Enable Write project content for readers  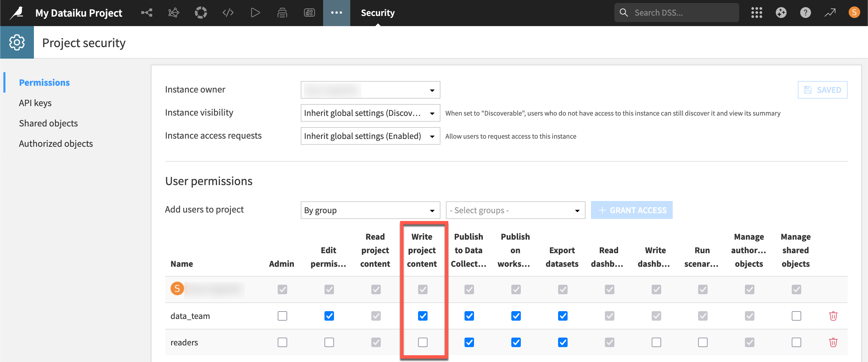(x=422, y=342)
